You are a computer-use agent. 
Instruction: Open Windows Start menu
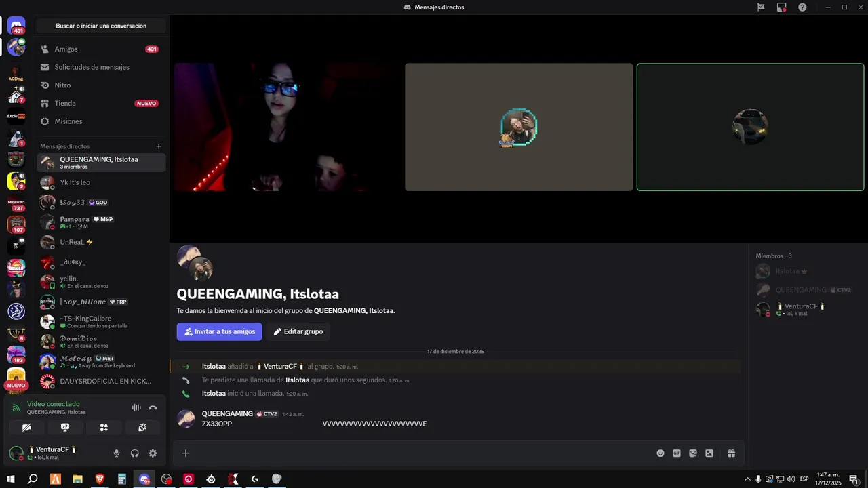point(11,479)
